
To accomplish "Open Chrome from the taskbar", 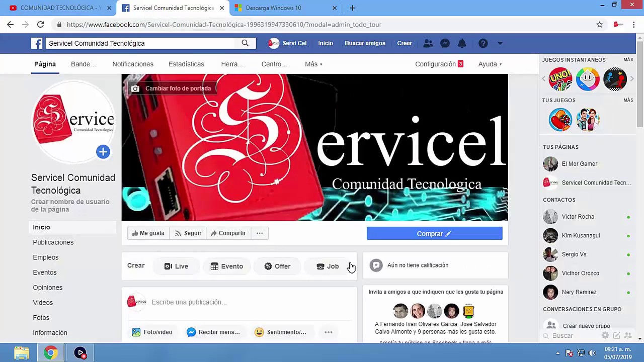I will [x=50, y=353].
